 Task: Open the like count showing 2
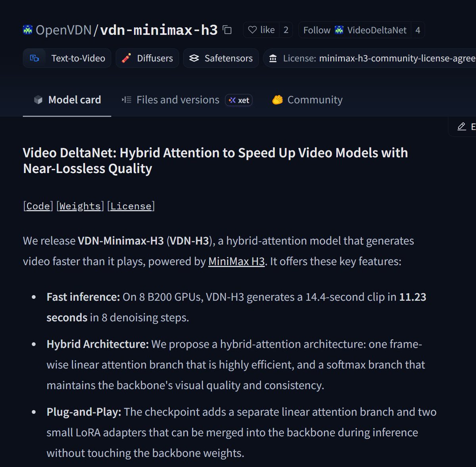click(286, 30)
